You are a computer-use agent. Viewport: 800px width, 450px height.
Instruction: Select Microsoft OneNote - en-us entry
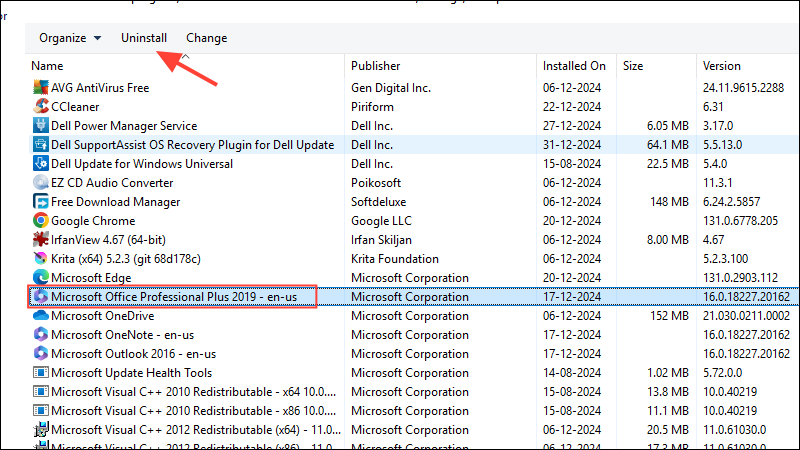[x=122, y=335]
